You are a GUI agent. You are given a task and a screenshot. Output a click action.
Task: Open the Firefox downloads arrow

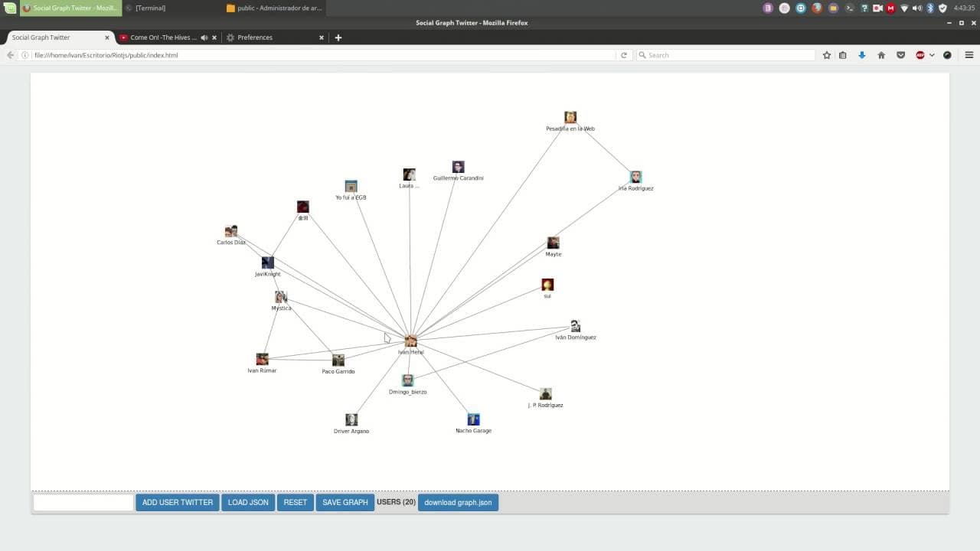click(x=861, y=55)
